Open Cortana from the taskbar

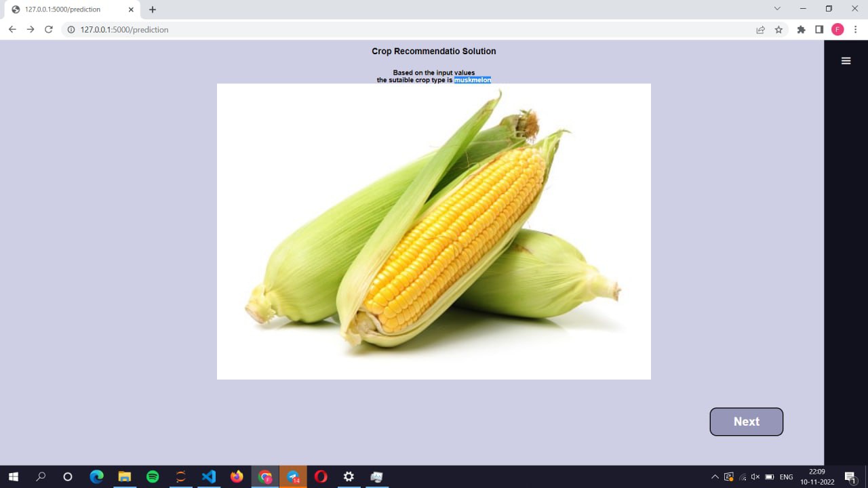pyautogui.click(x=68, y=477)
